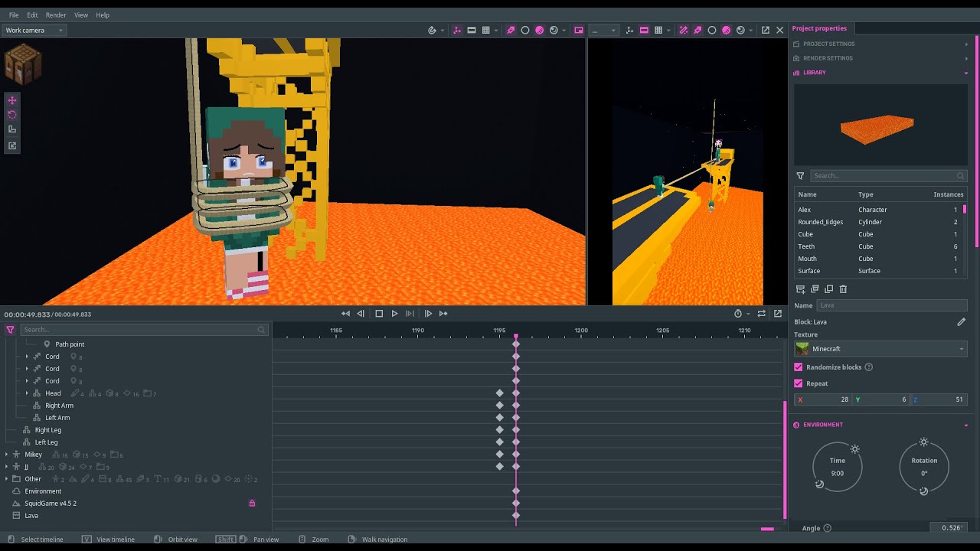
Task: Open the Help menu
Action: 103,15
